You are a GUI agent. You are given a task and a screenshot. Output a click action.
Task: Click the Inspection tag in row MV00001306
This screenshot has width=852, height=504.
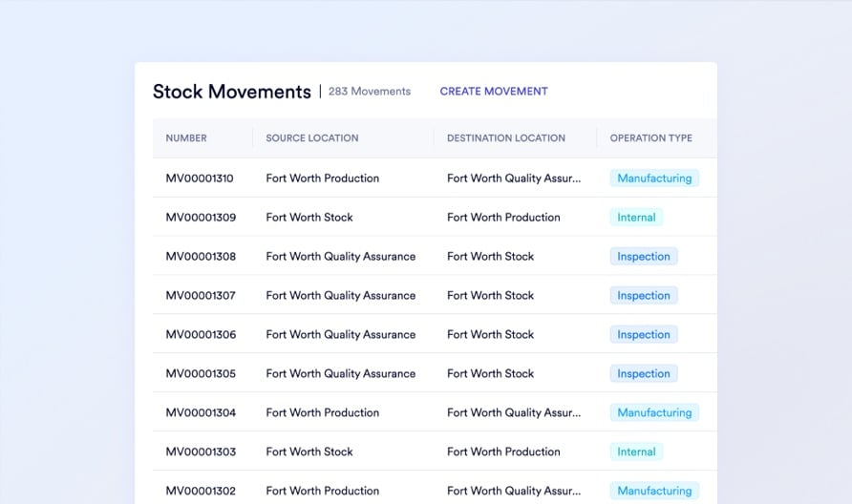[644, 334]
